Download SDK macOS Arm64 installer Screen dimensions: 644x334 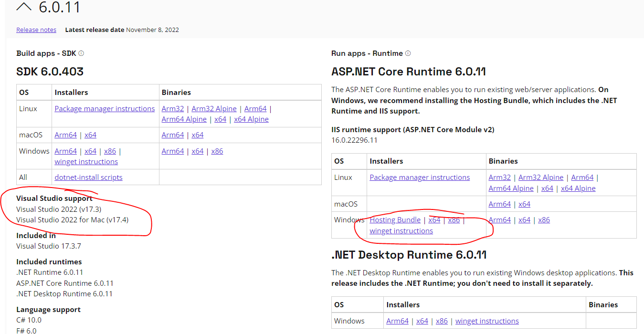coord(65,135)
